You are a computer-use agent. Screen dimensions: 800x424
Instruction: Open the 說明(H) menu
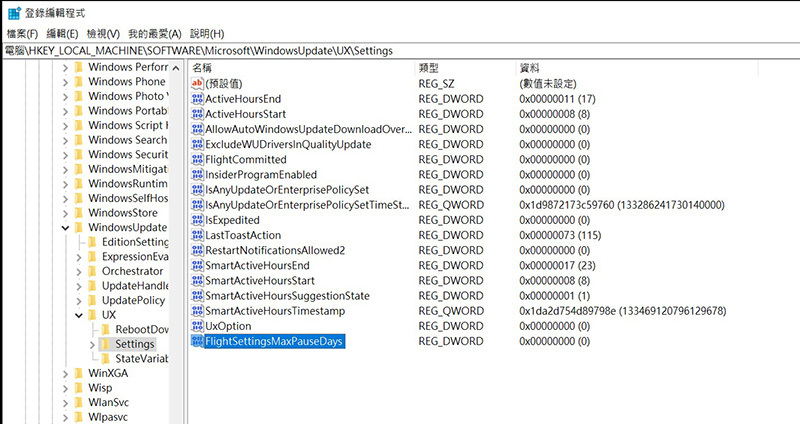coord(207,34)
